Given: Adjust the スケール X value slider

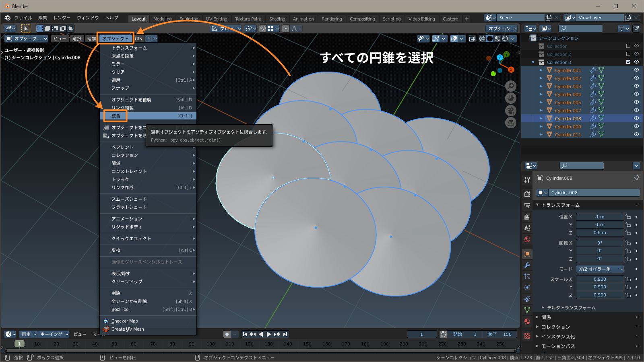Looking at the screenshot, I should (600, 279).
